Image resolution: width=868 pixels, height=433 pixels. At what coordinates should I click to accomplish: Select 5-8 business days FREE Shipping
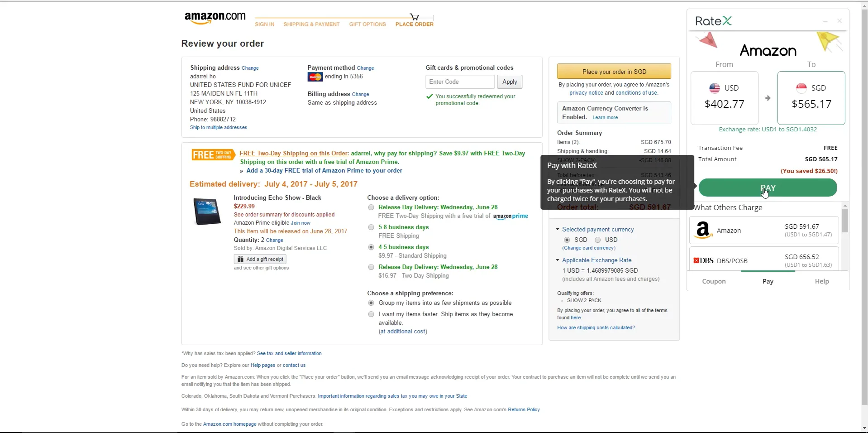coord(371,227)
